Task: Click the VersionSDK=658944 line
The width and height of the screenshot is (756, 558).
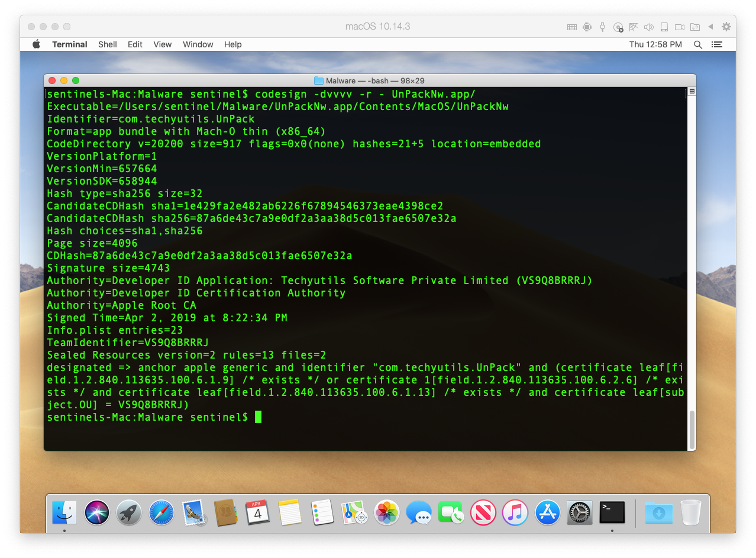Action: click(102, 181)
